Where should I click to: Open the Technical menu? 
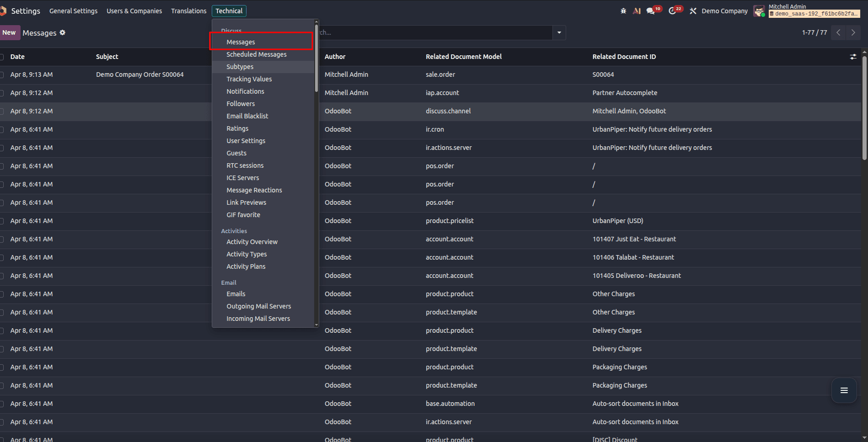229,11
